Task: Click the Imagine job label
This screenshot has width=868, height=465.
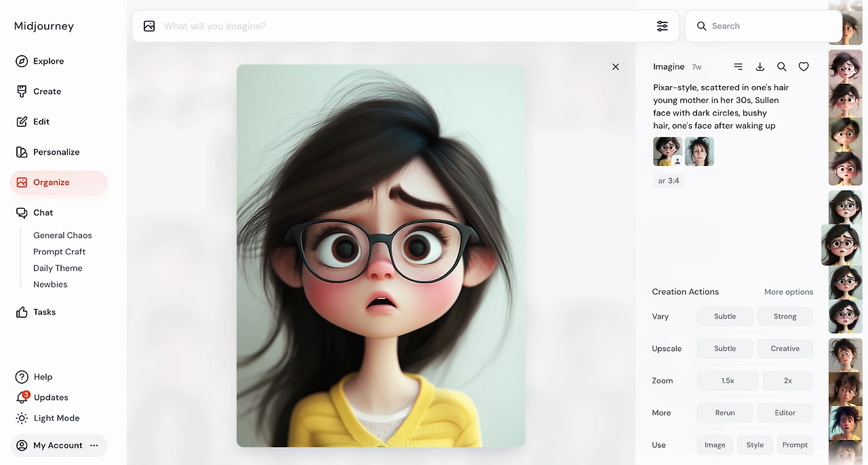Action: [x=669, y=66]
